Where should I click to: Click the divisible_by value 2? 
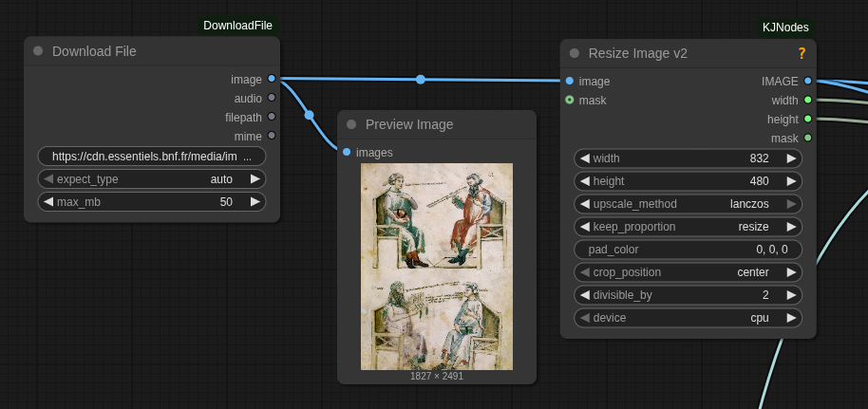click(765, 295)
